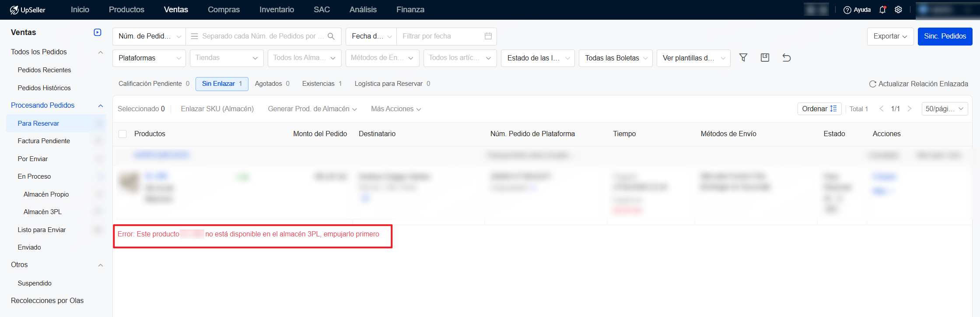Click the reset filters undo icon
Viewport: 980px width, 317px height.
(x=786, y=58)
